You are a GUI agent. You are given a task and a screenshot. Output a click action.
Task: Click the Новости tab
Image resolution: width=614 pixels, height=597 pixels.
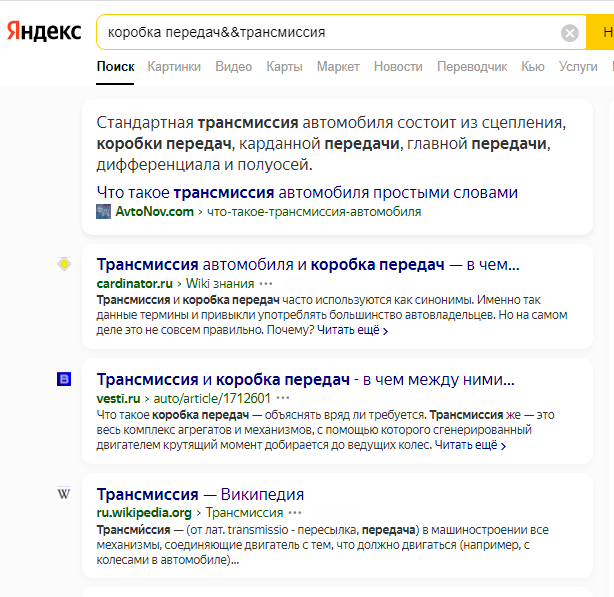398,67
